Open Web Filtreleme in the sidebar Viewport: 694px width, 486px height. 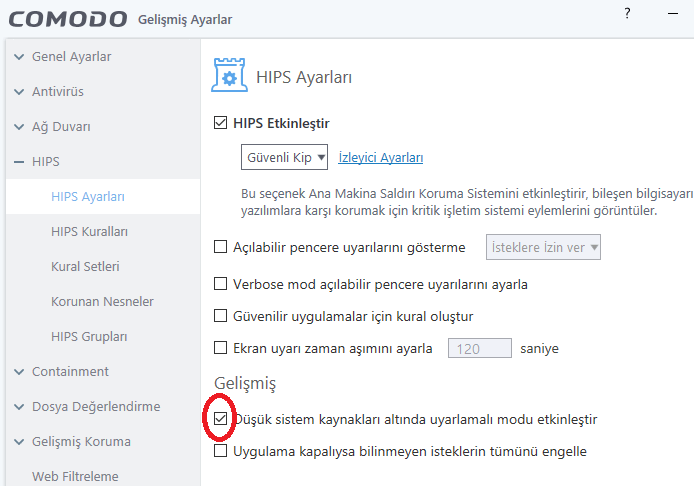click(75, 476)
